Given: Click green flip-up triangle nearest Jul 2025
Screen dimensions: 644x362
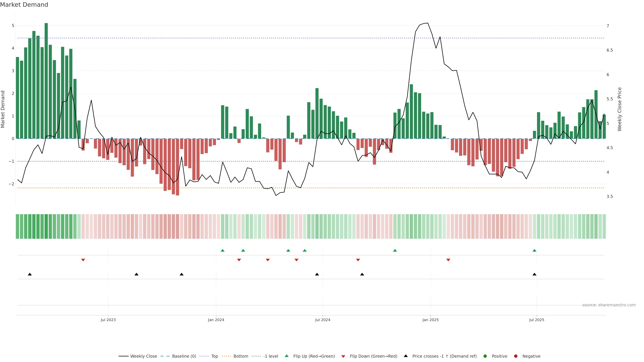Looking at the screenshot, I should [534, 251].
